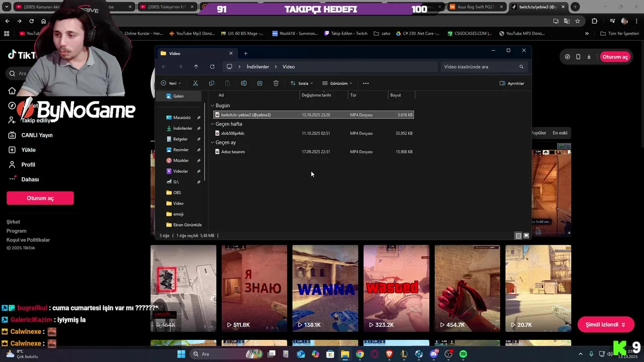Open the Sırala sort dropdown
The height and width of the screenshot is (362, 644).
[x=301, y=83]
